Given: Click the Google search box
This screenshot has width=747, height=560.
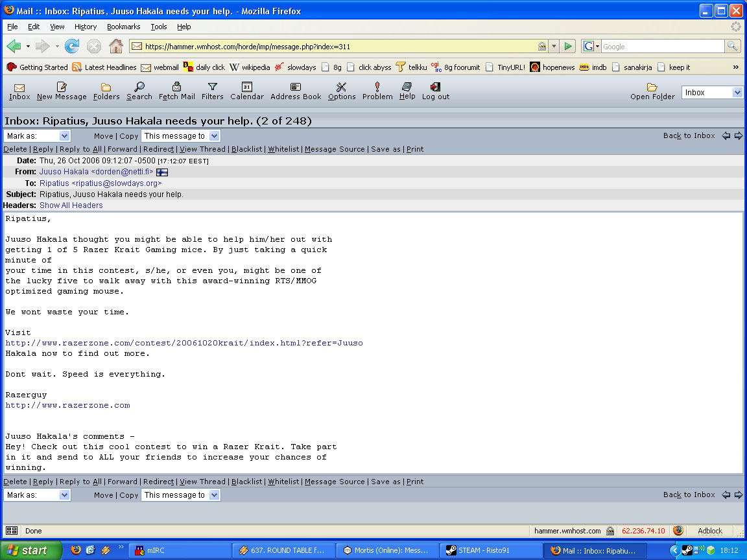Looking at the screenshot, I should 662,46.
